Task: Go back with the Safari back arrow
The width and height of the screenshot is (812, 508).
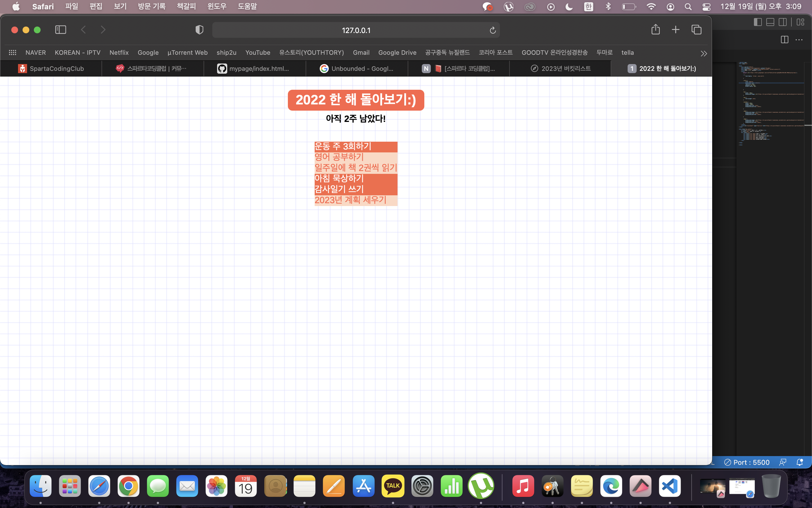Action: (83, 30)
